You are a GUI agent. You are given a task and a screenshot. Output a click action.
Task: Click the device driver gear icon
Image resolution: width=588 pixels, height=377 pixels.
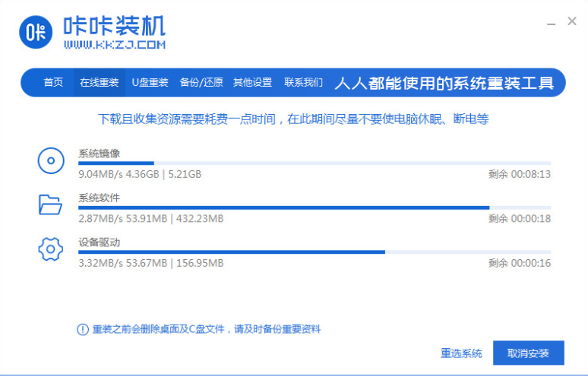[50, 249]
